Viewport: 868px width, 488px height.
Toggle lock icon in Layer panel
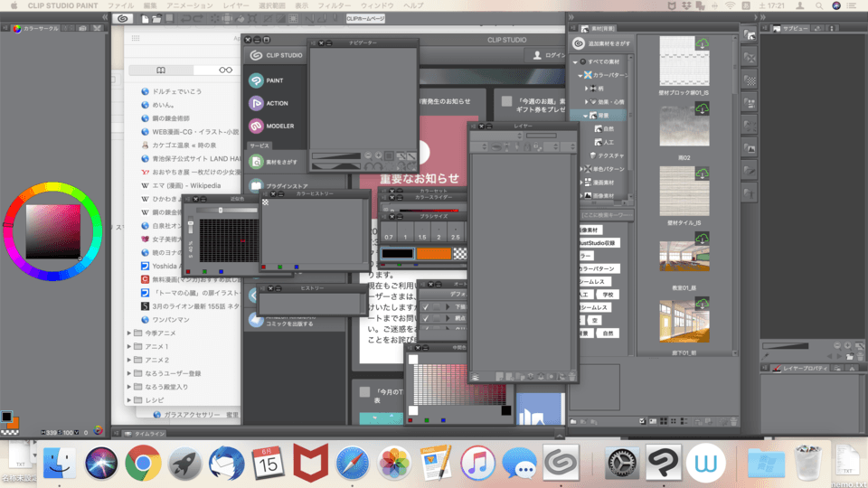(527, 146)
